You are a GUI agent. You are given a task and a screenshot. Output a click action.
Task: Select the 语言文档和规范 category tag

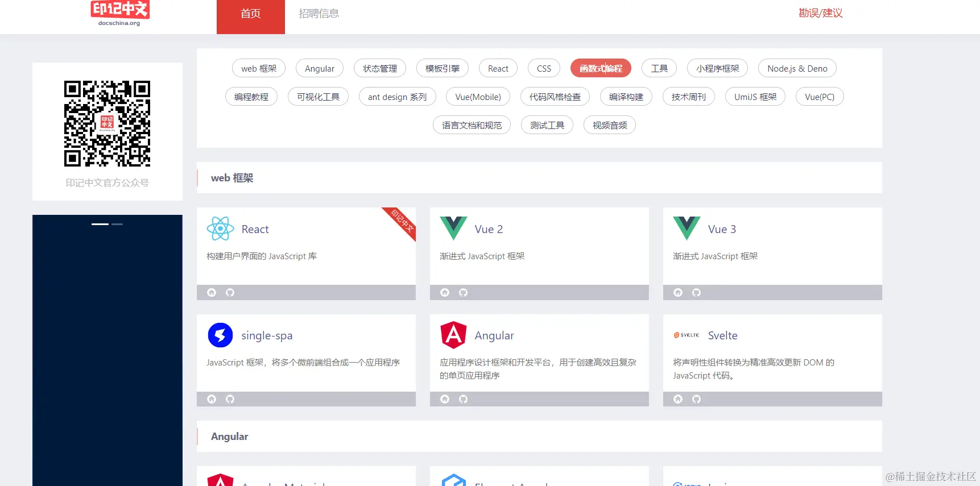472,125
